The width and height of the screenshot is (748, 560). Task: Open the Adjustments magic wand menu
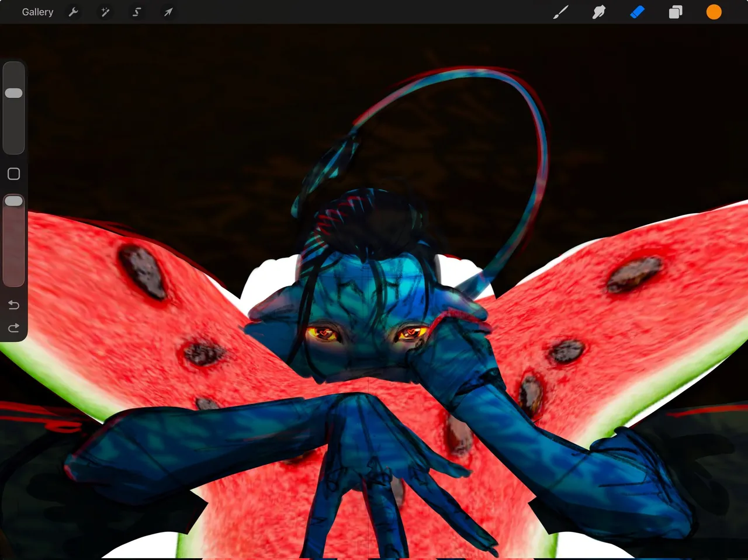click(x=105, y=12)
